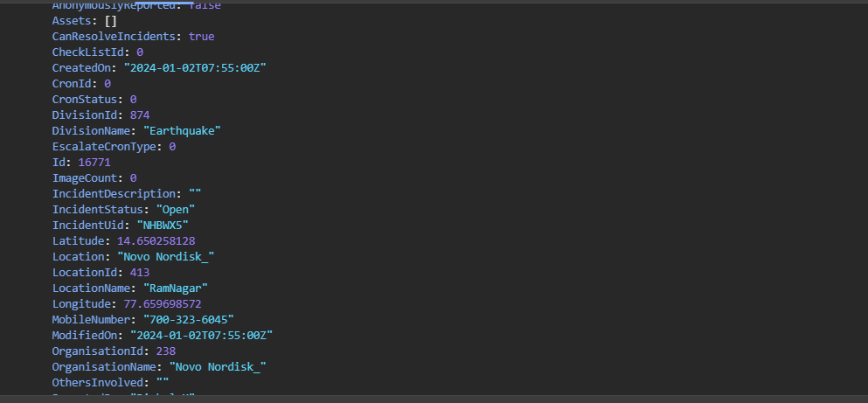Select the CanResolveIncidents true value
Screen dimensions: 868x403
tap(201, 36)
